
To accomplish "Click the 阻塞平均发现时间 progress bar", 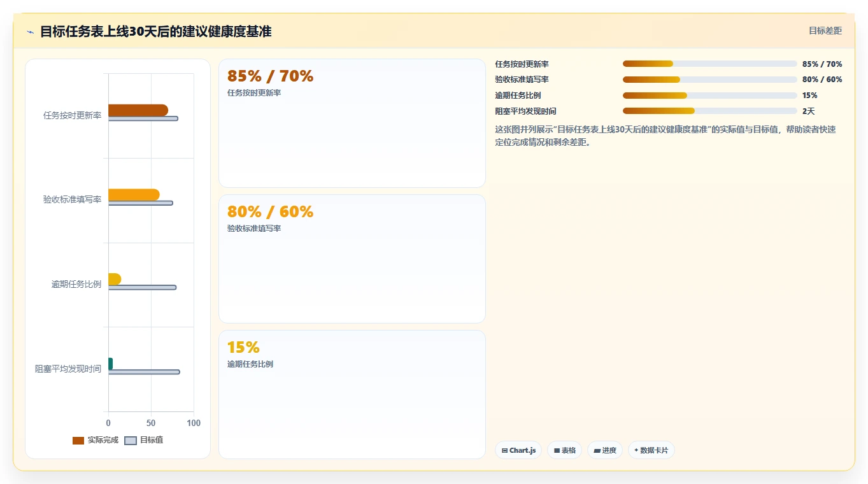I will pos(710,111).
